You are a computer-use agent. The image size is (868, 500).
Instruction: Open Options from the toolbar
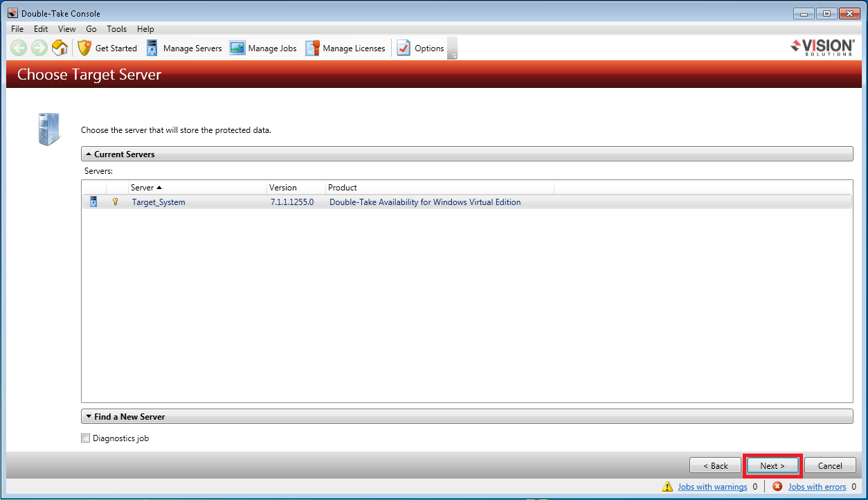point(421,48)
